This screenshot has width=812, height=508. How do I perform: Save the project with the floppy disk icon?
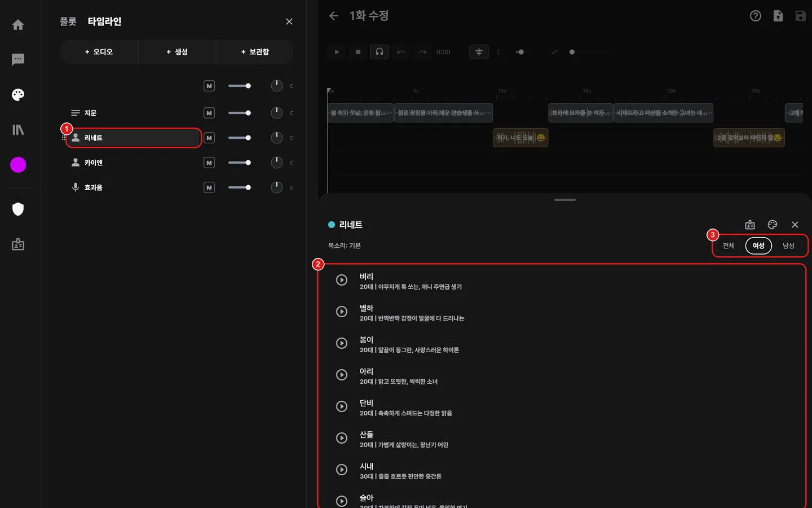(x=801, y=16)
